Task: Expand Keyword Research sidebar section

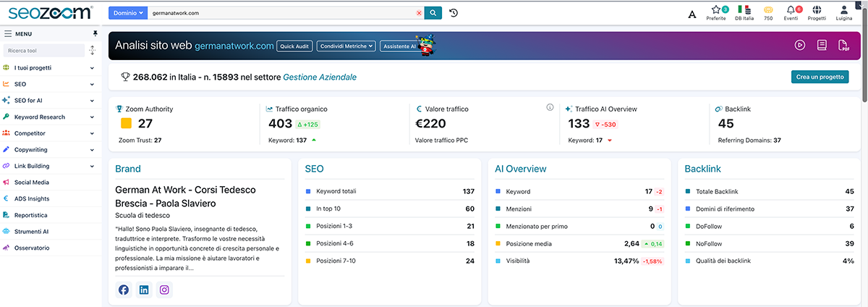Action: (49, 117)
